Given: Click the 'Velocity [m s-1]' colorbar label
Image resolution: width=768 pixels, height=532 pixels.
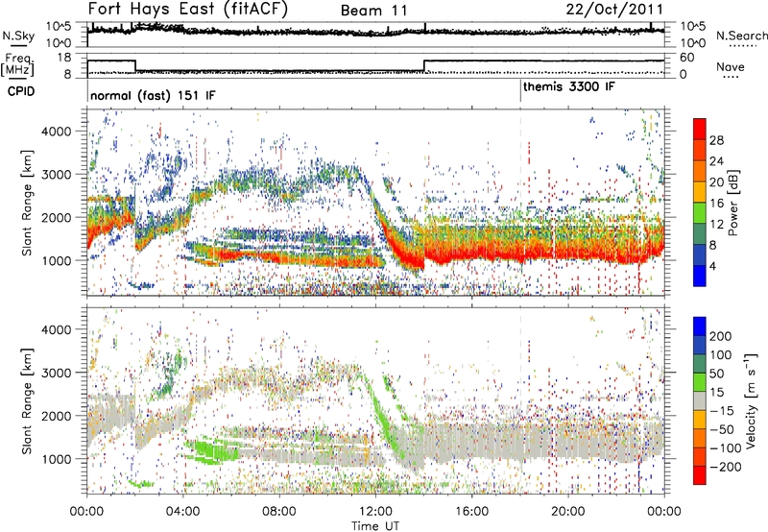Looking at the screenshot, I should (750, 400).
